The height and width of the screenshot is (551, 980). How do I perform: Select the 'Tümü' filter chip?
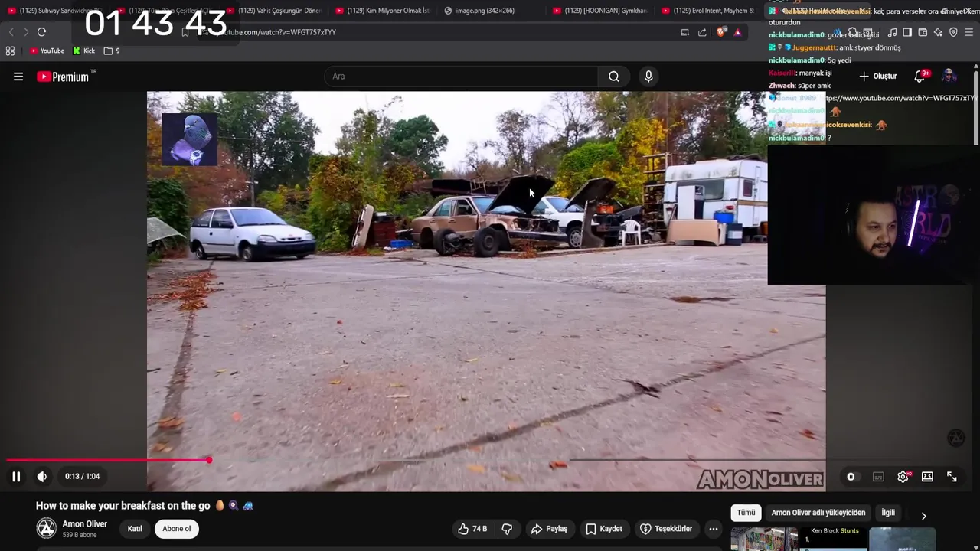[x=746, y=513]
